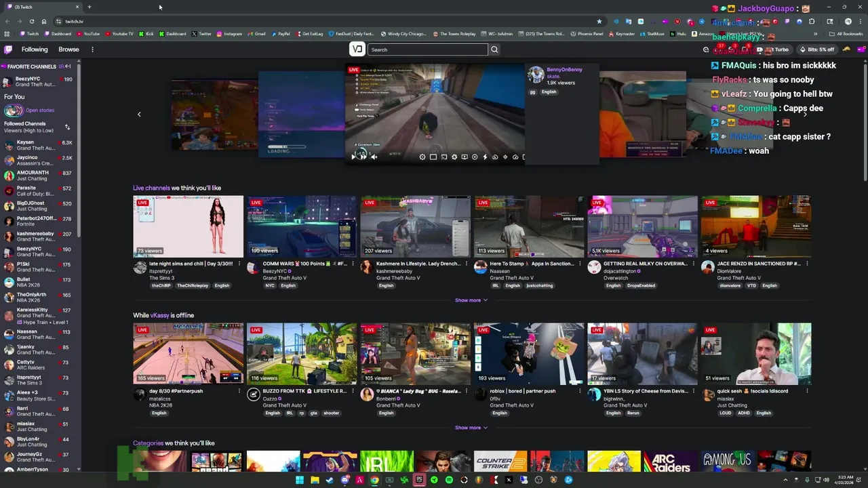Select DropsEnabled tag on Overwatch stream

tap(641, 285)
